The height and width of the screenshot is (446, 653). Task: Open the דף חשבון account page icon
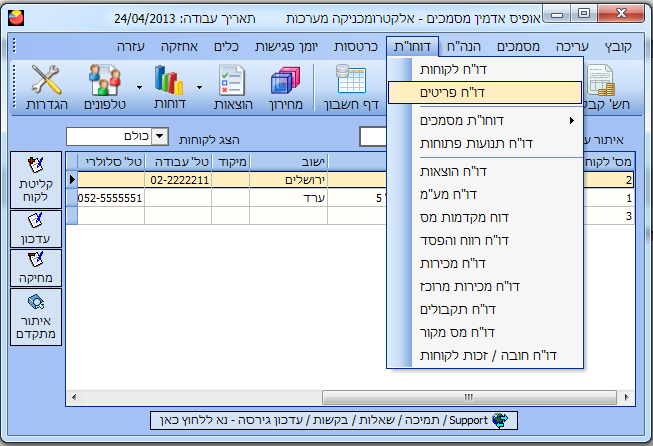351,87
